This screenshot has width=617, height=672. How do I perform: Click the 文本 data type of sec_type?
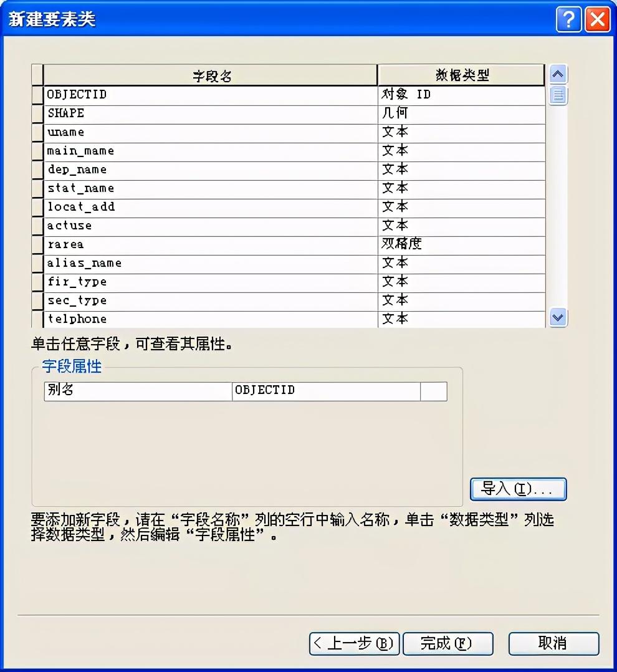coord(461,302)
